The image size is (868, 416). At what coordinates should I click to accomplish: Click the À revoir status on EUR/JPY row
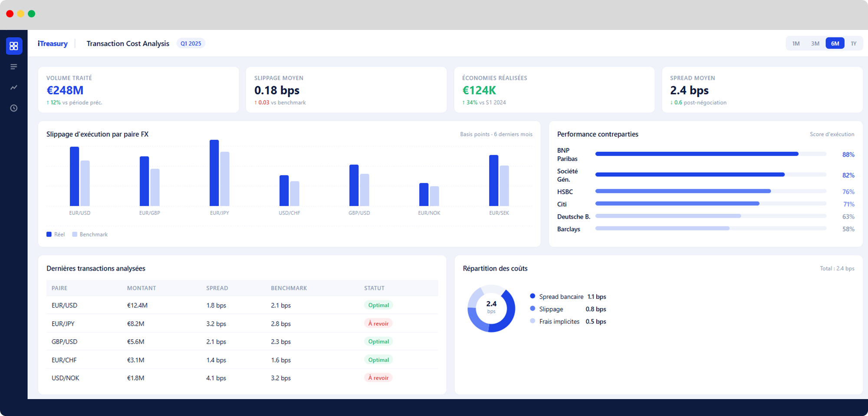pos(378,324)
